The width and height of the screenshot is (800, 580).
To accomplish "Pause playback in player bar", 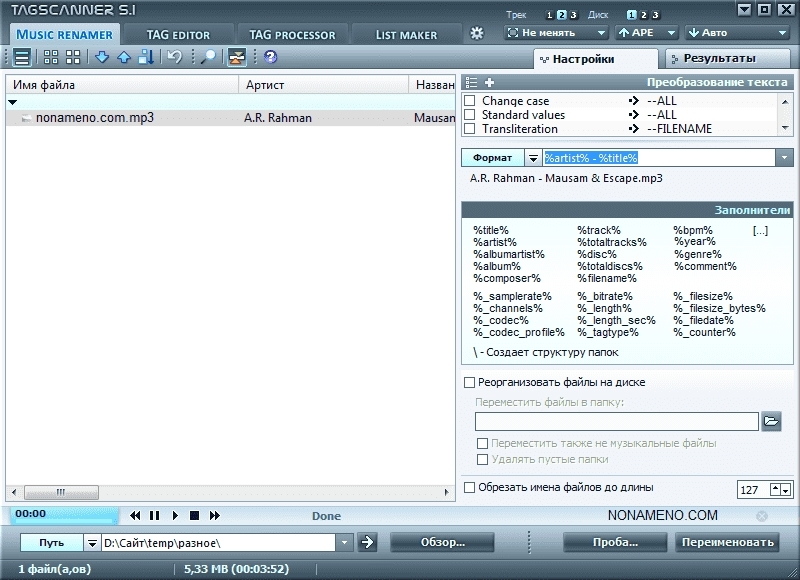I will click(155, 516).
